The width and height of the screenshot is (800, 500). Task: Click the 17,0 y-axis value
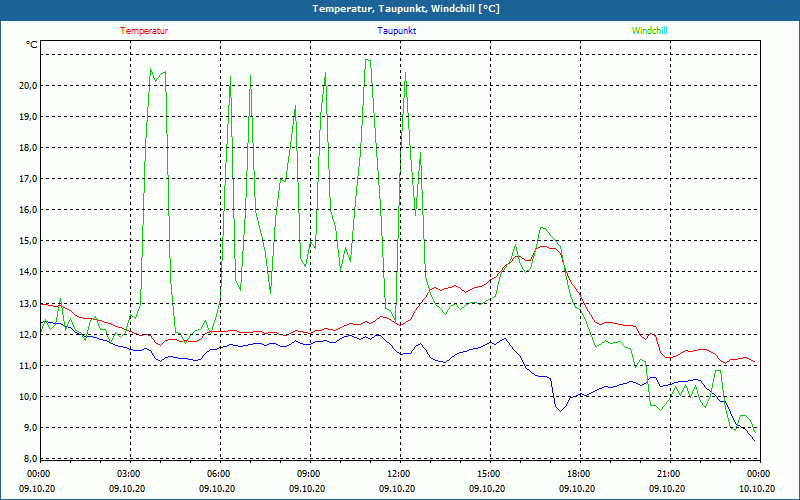(28, 179)
